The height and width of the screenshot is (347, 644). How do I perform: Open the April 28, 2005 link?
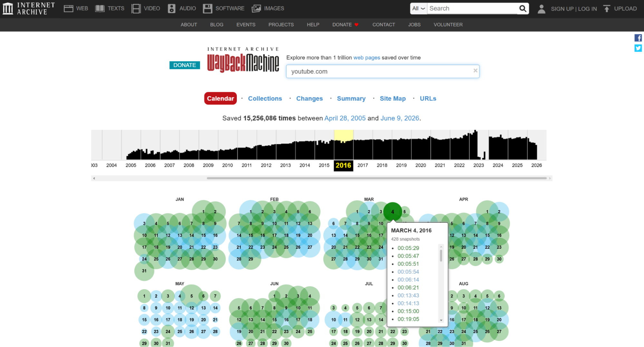345,118
